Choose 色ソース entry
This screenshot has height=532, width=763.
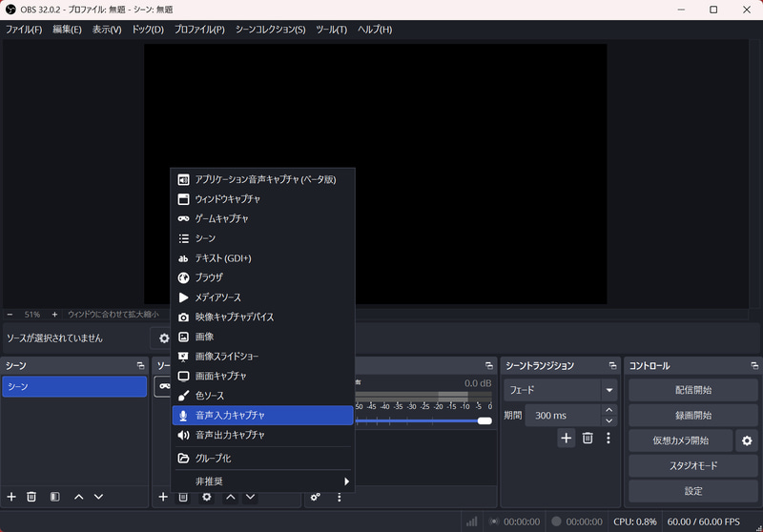[x=263, y=396]
